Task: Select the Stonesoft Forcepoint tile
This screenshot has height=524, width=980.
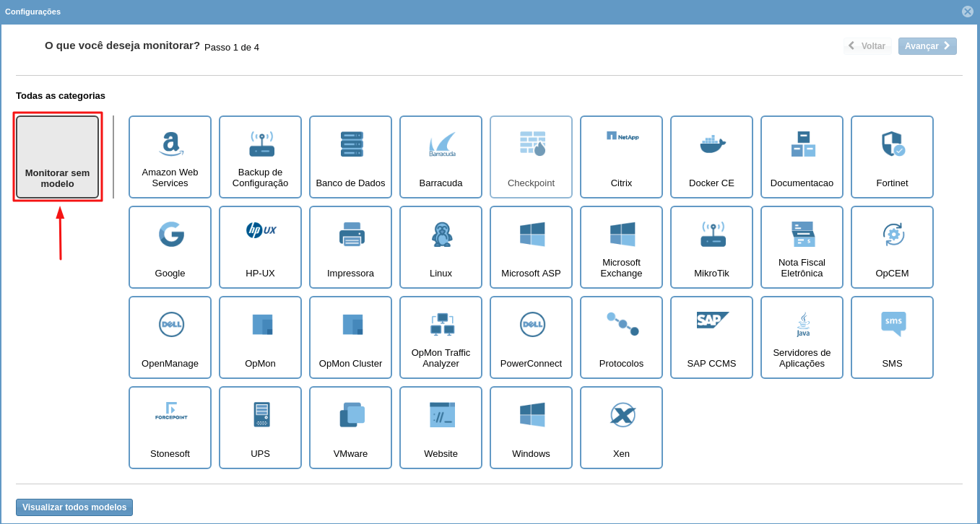Action: [170, 427]
